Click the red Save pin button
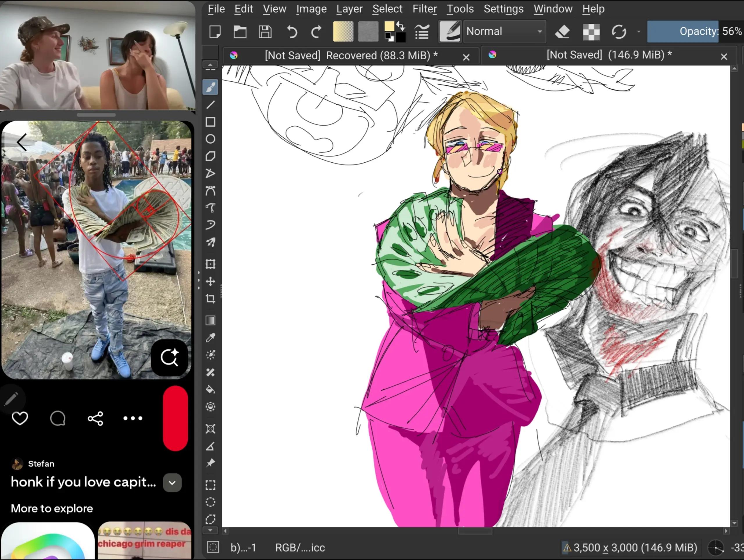This screenshot has width=744, height=560. tap(175, 418)
